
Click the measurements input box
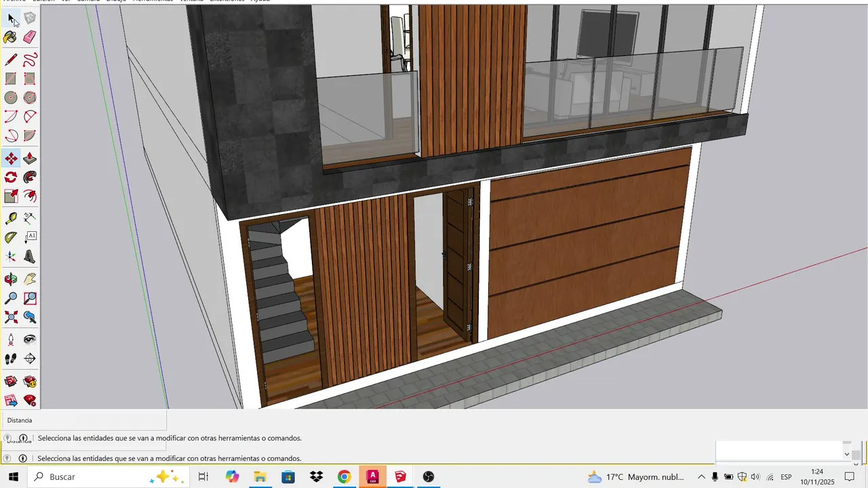pyautogui.click(x=778, y=450)
